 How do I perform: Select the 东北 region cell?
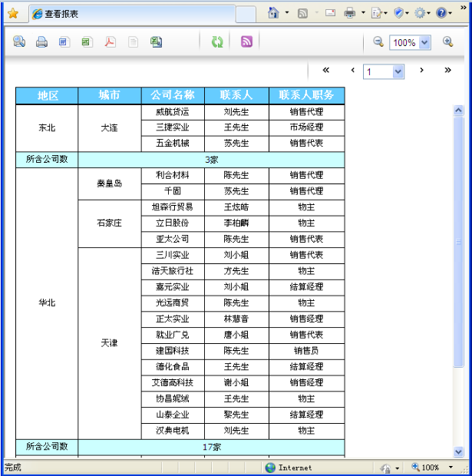pyautogui.click(x=47, y=128)
